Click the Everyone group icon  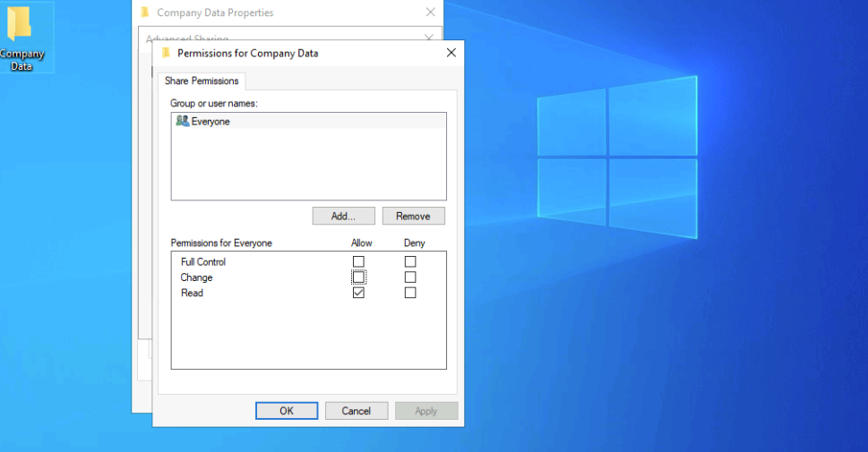(x=182, y=121)
